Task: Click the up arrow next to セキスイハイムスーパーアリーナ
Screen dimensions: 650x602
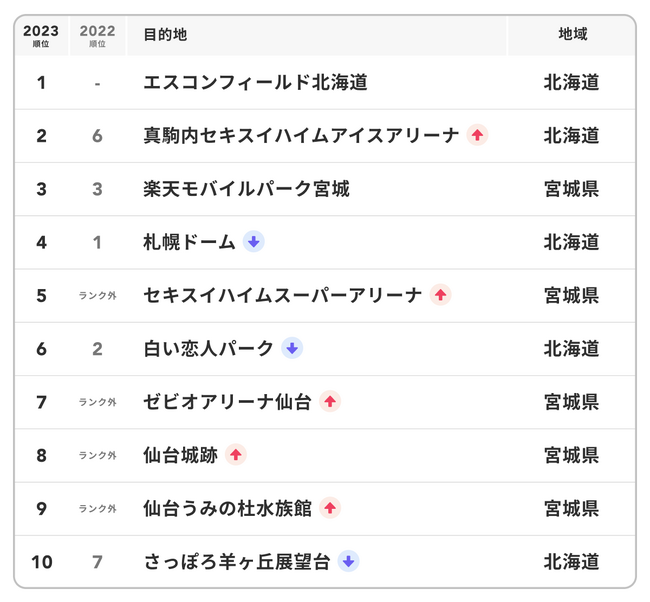Action: pos(440,295)
